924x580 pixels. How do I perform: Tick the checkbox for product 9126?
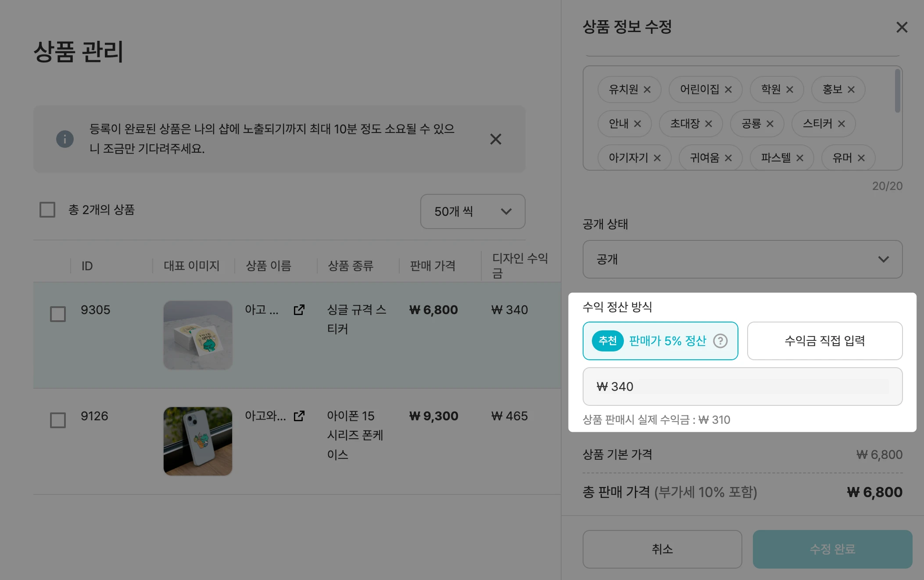pyautogui.click(x=58, y=420)
